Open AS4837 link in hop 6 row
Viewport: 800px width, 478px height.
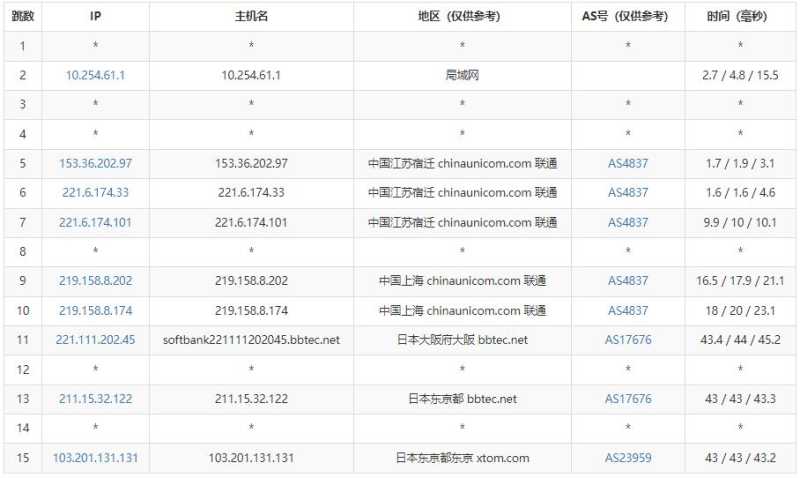[x=628, y=193]
